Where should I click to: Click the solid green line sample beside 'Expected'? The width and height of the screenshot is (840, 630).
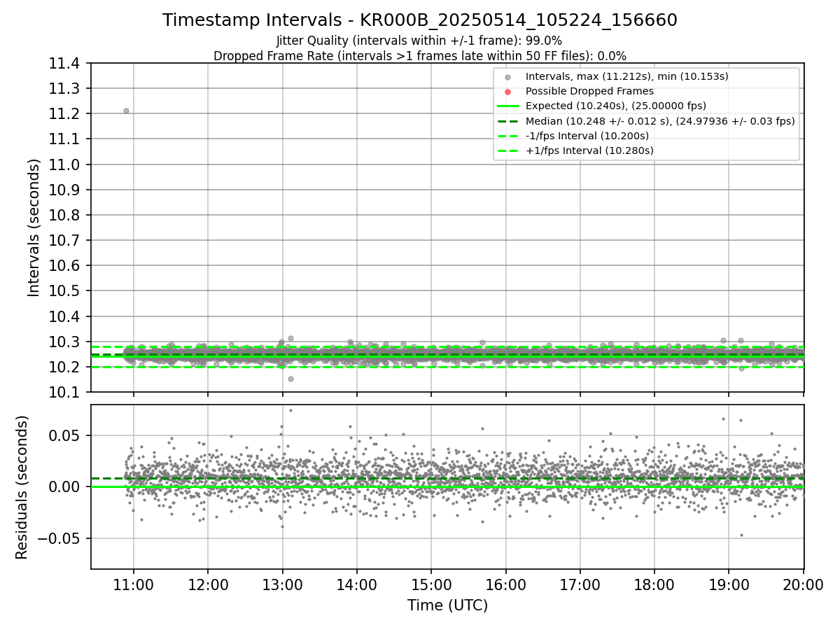coord(508,106)
